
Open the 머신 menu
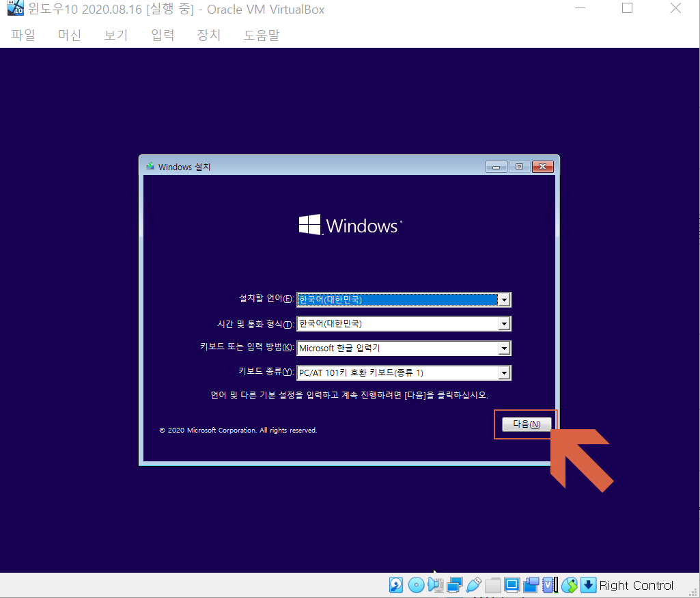(x=69, y=35)
